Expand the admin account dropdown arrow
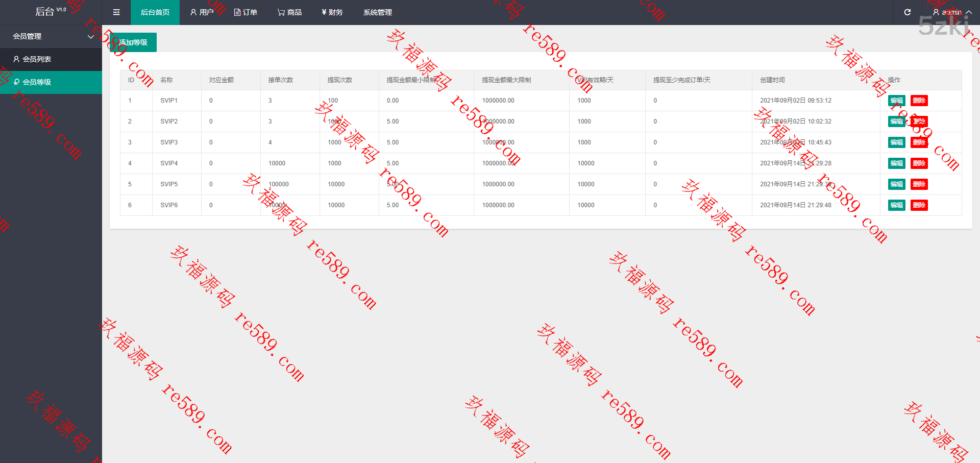 coord(969,12)
